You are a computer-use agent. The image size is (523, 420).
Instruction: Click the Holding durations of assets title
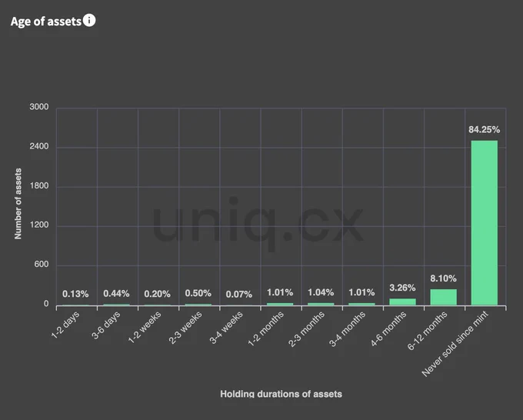tap(281, 394)
